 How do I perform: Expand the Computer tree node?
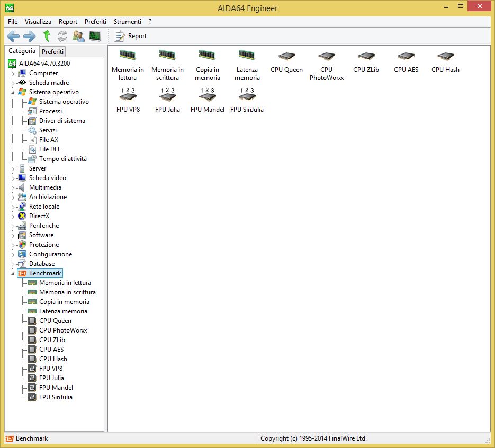click(13, 74)
